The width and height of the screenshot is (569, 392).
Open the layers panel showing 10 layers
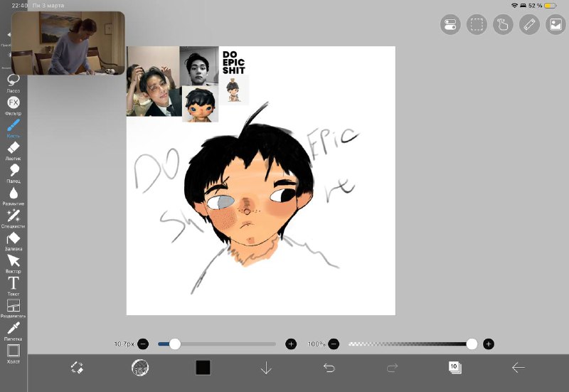click(x=454, y=367)
